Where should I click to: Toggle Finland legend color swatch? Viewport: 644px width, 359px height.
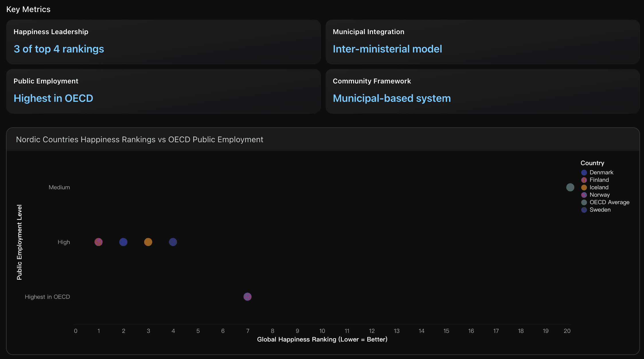pos(584,180)
